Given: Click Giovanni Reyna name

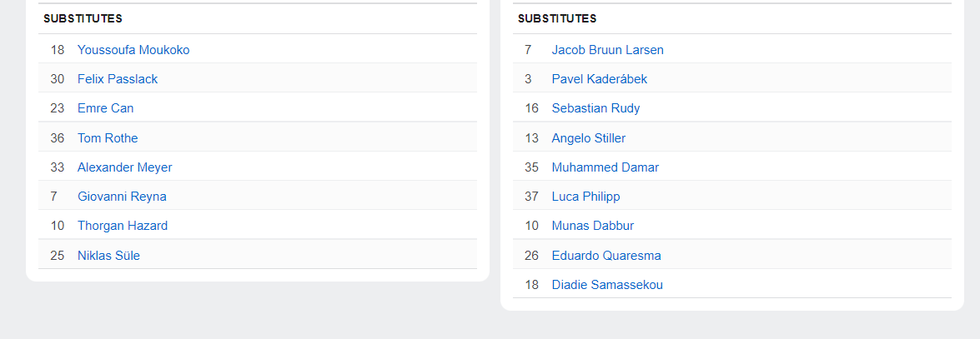Looking at the screenshot, I should pos(122,197).
